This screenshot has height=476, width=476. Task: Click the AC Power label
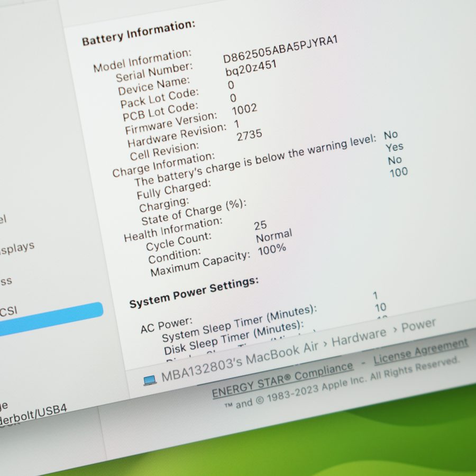[167, 325]
